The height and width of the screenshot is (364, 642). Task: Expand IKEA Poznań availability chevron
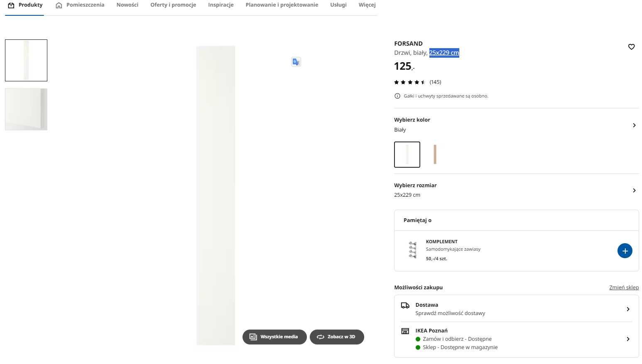coord(628,339)
